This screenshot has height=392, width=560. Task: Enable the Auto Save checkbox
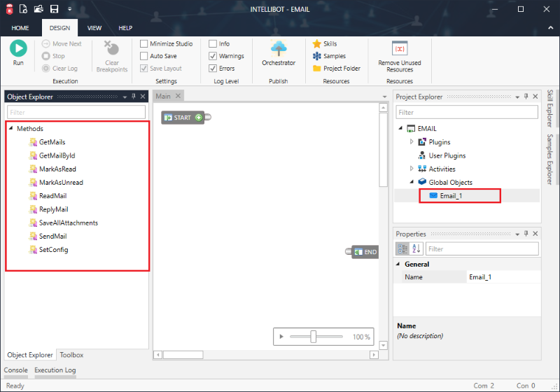click(144, 56)
